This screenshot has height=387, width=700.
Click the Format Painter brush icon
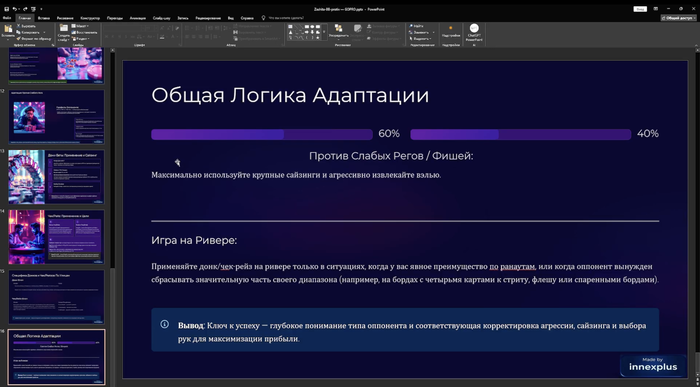(18, 39)
